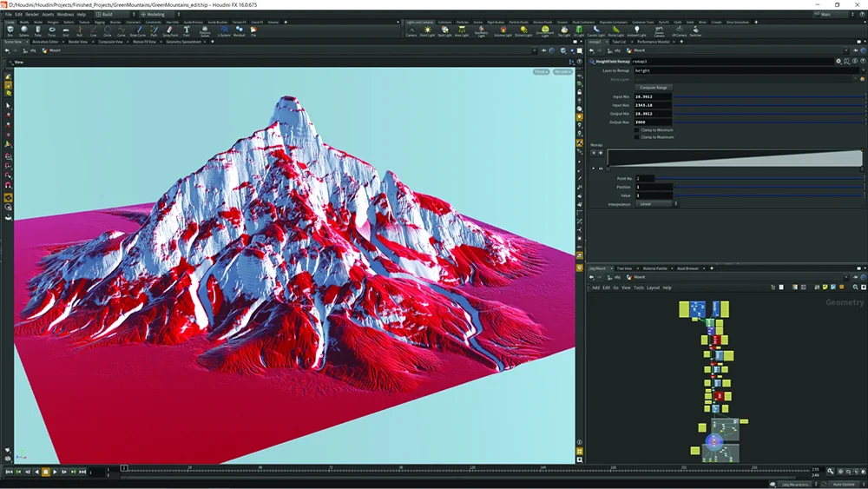
Task: Open the Render menu
Action: (x=32, y=15)
